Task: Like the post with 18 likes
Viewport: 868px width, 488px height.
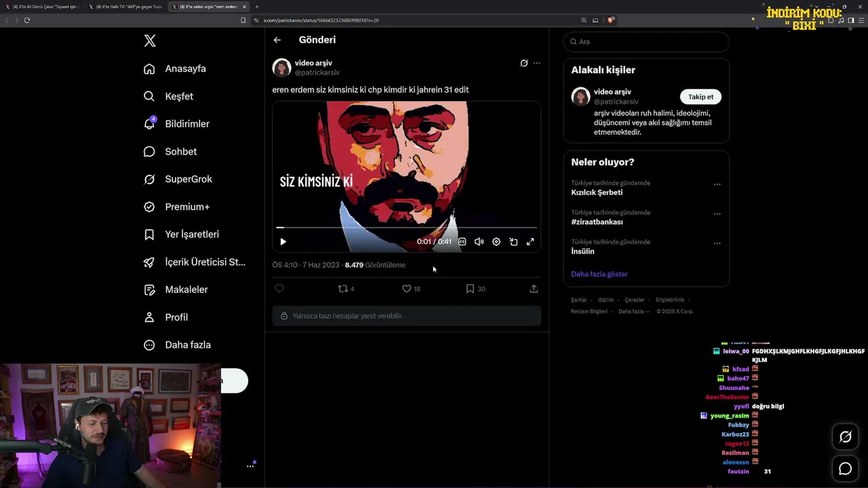Action: point(411,289)
